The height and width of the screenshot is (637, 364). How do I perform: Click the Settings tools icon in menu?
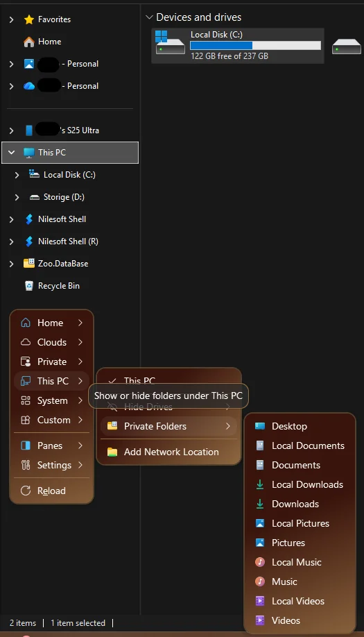26,465
